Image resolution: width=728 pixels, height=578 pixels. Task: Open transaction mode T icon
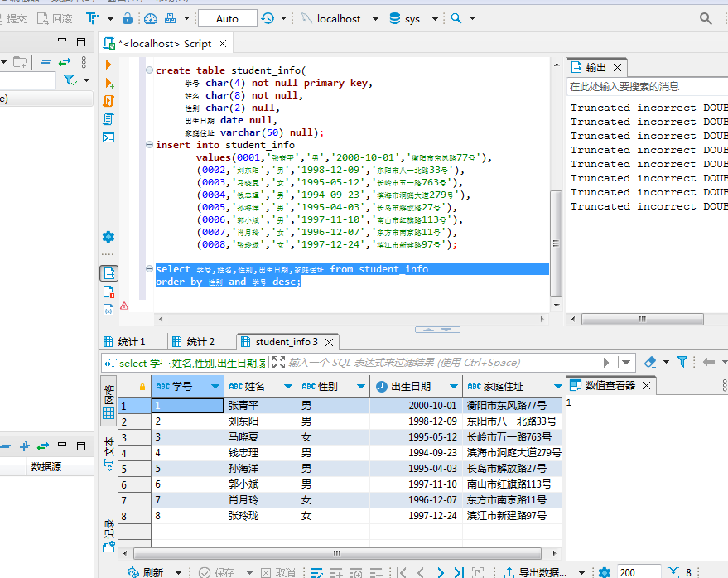click(92, 18)
